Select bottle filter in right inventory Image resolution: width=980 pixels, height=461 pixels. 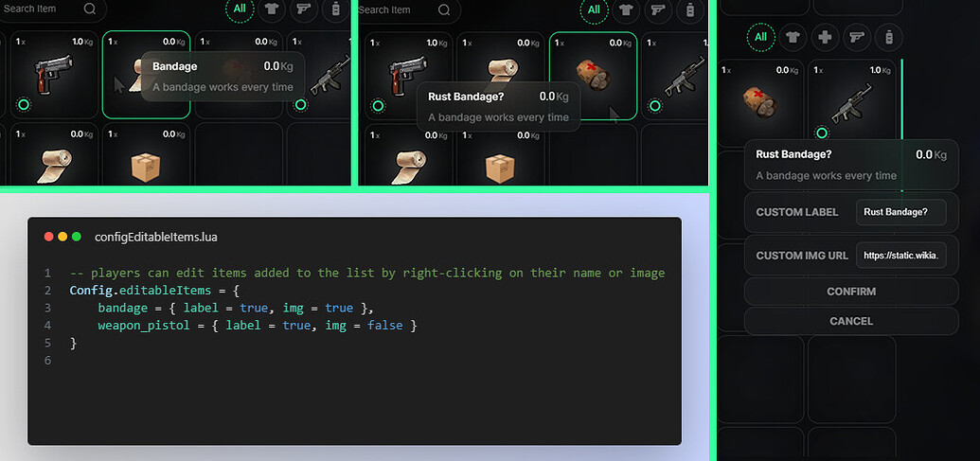pyautogui.click(x=889, y=37)
